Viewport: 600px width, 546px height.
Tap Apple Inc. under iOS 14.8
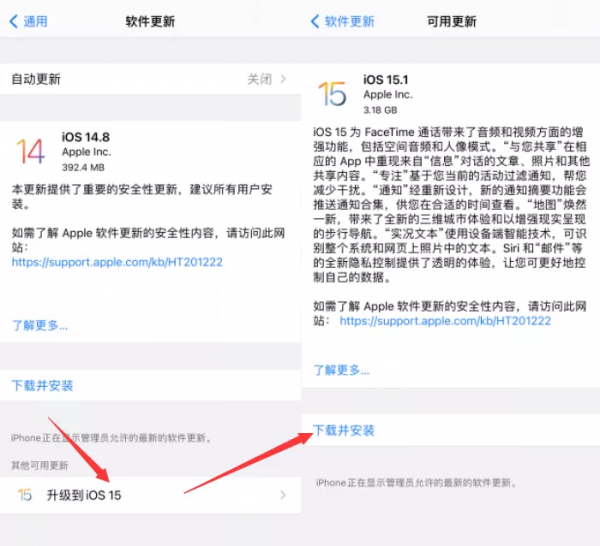coord(86,152)
